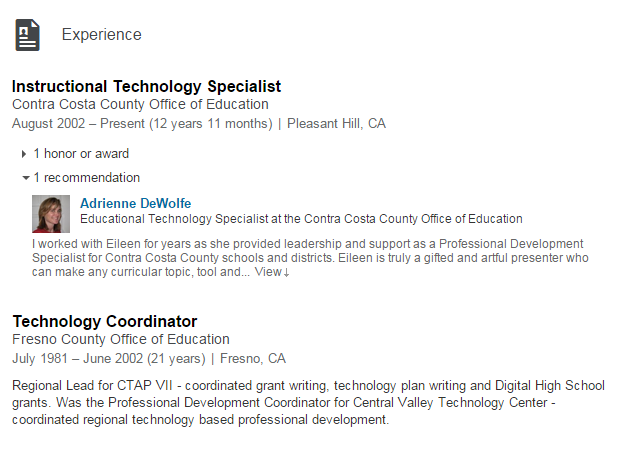Open Adrienne DeWolfe's profile photo
The image size is (625, 450).
coord(51,213)
